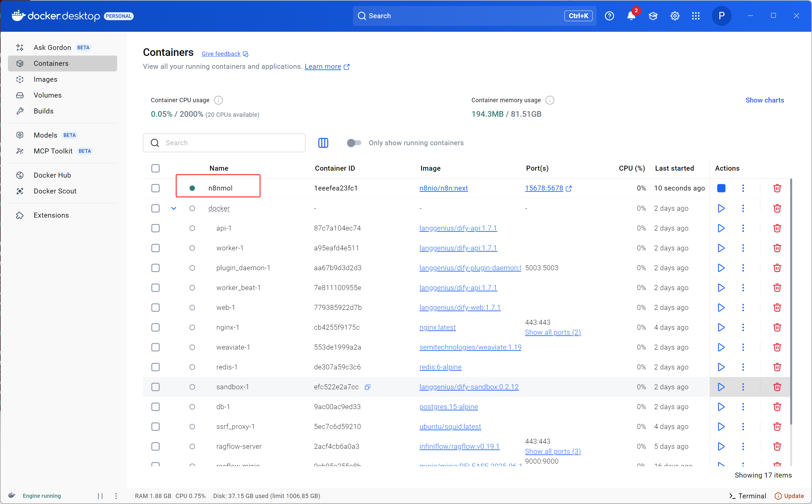This screenshot has width=812, height=504.
Task: Open more actions for web-1
Action: [743, 307]
